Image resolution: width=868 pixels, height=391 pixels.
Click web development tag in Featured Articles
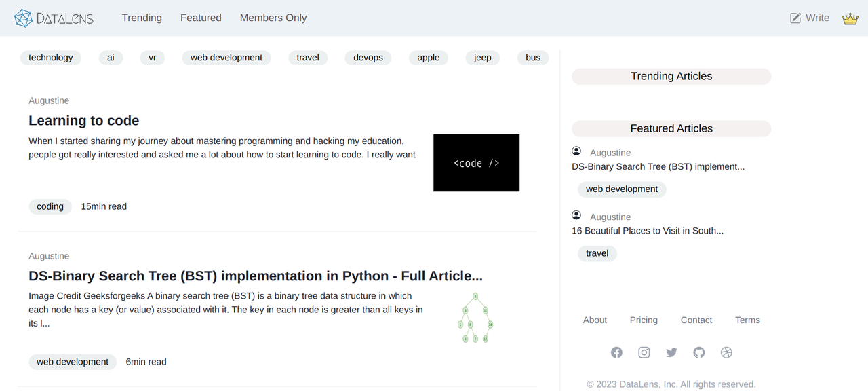pyautogui.click(x=622, y=189)
